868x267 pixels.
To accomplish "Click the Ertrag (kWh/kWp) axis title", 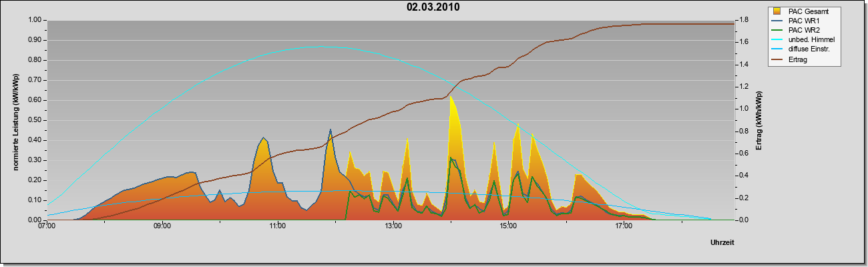I will [x=759, y=120].
